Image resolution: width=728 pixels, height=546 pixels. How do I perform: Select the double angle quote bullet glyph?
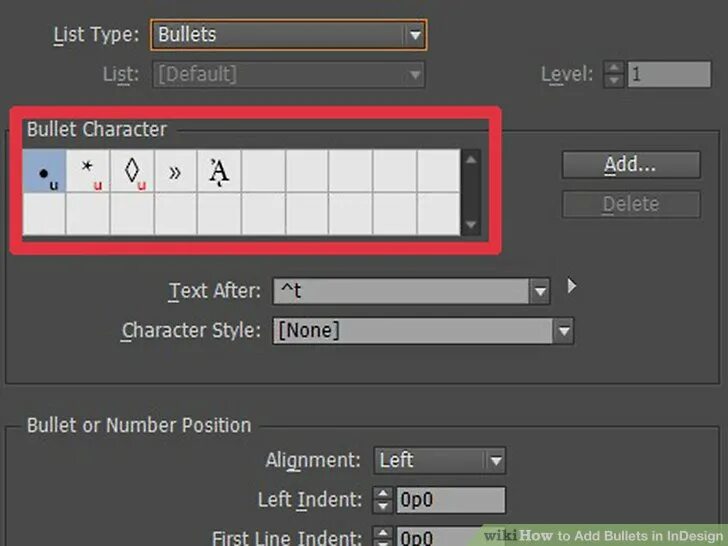pos(176,171)
